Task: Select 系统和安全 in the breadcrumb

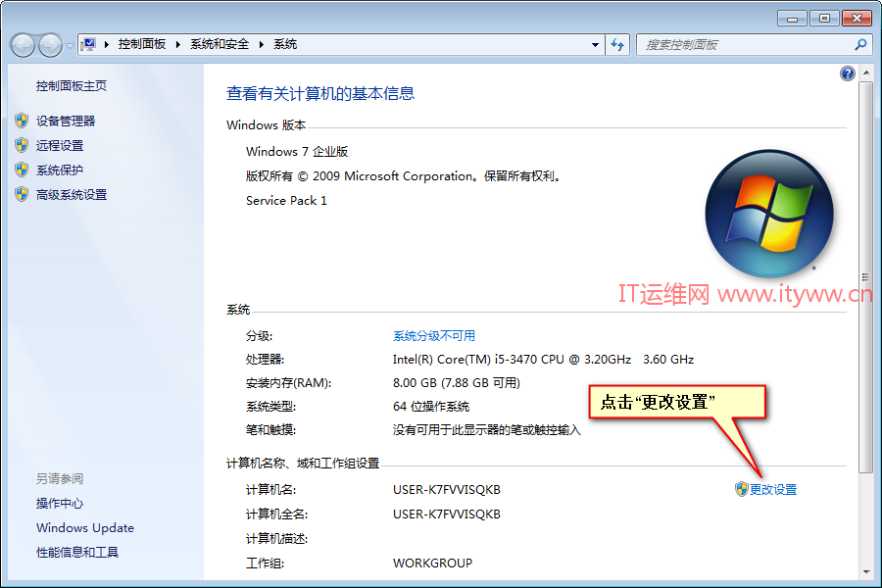Action: tap(220, 44)
